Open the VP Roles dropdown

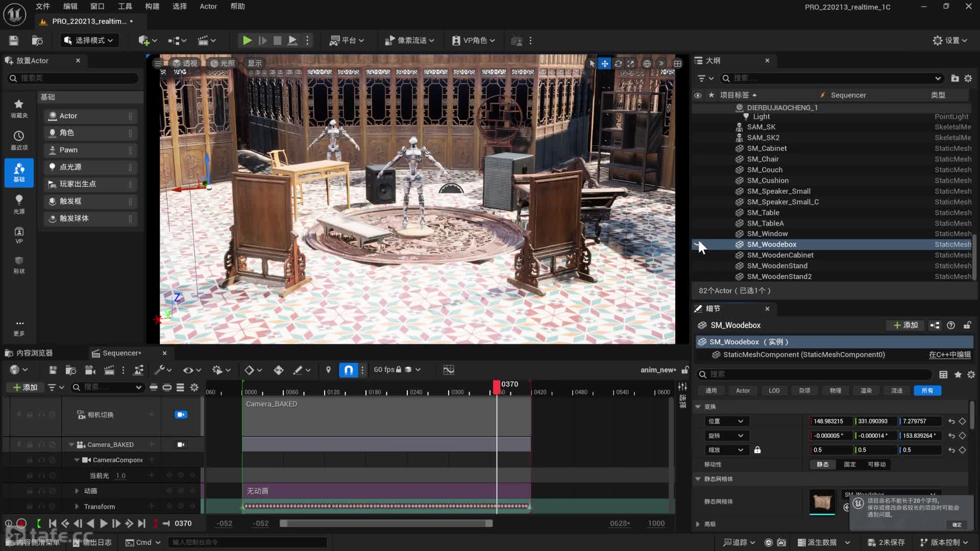[x=474, y=40]
